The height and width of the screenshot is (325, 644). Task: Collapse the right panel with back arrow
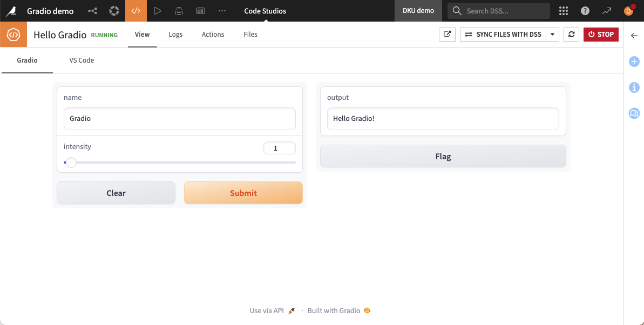pos(634,35)
